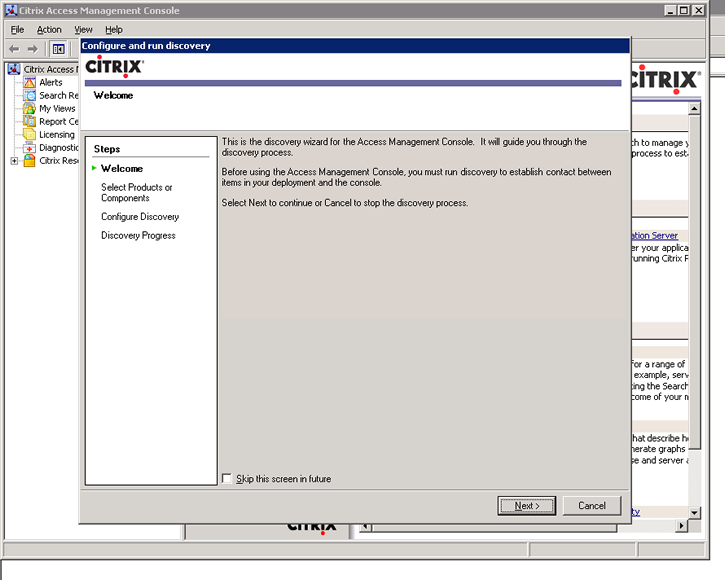Open the Action menu
Image resolution: width=725 pixels, height=580 pixels.
[x=49, y=30]
